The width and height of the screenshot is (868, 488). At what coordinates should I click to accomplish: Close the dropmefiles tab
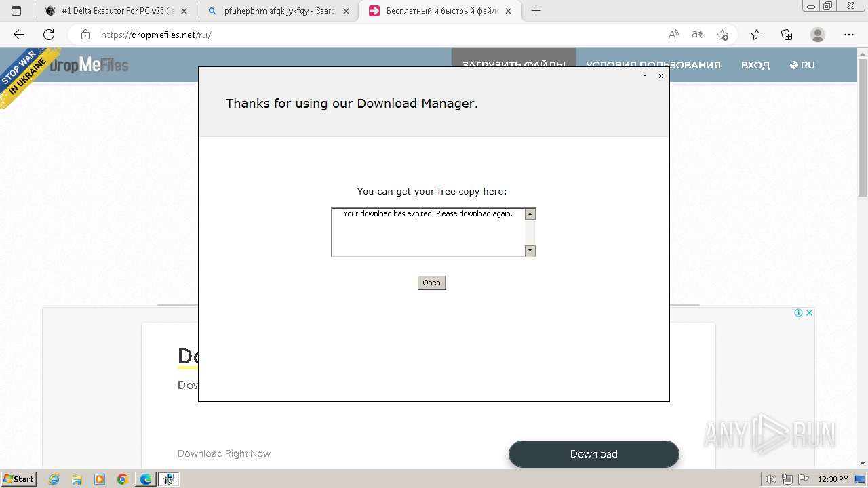point(508,11)
